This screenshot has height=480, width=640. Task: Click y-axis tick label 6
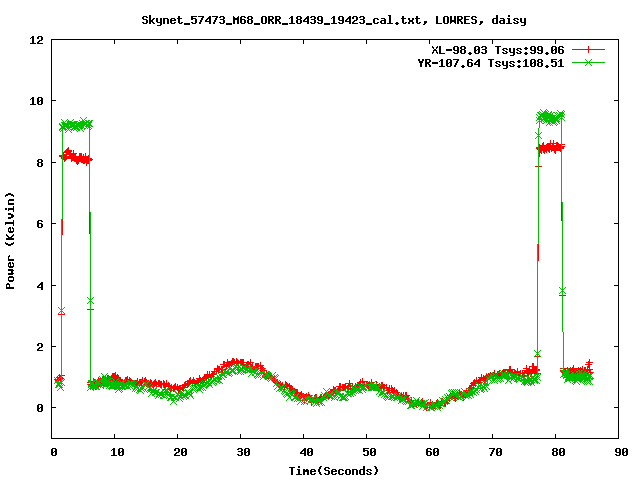point(40,224)
